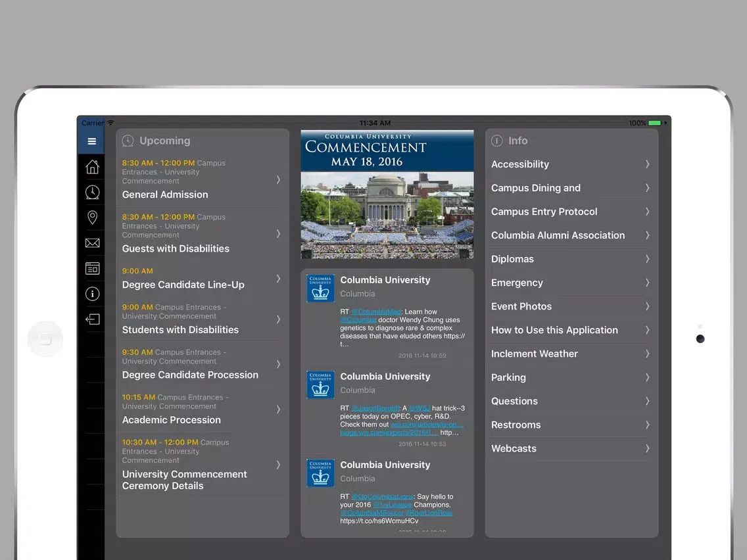The image size is (747, 560).
Task: Expand Degree Candidate Line-Up chevron
Action: point(278,279)
